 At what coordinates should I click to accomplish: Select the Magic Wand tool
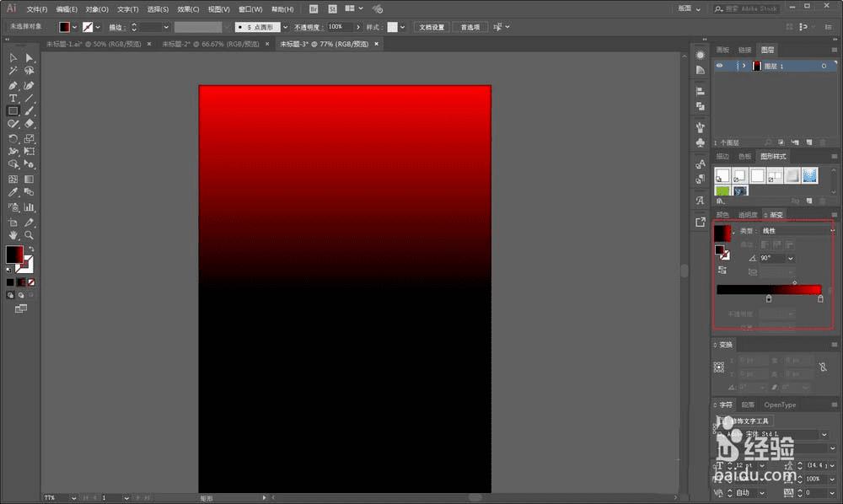point(13,71)
